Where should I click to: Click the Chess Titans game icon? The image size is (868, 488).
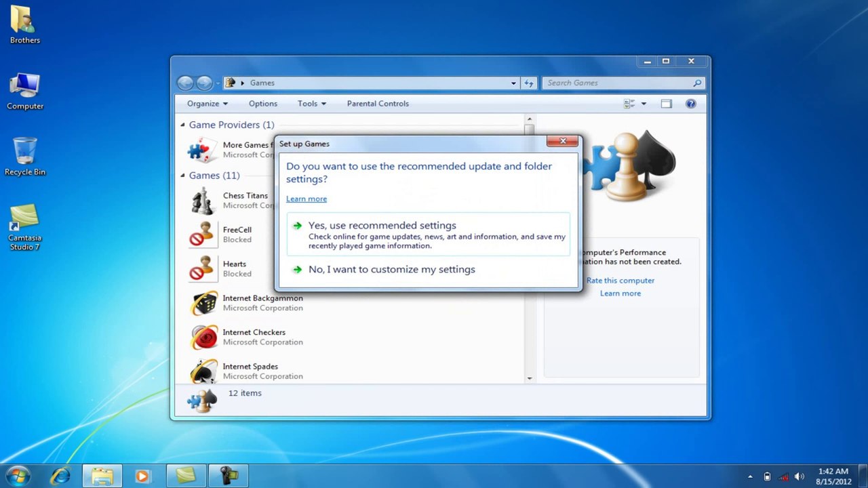coord(202,201)
